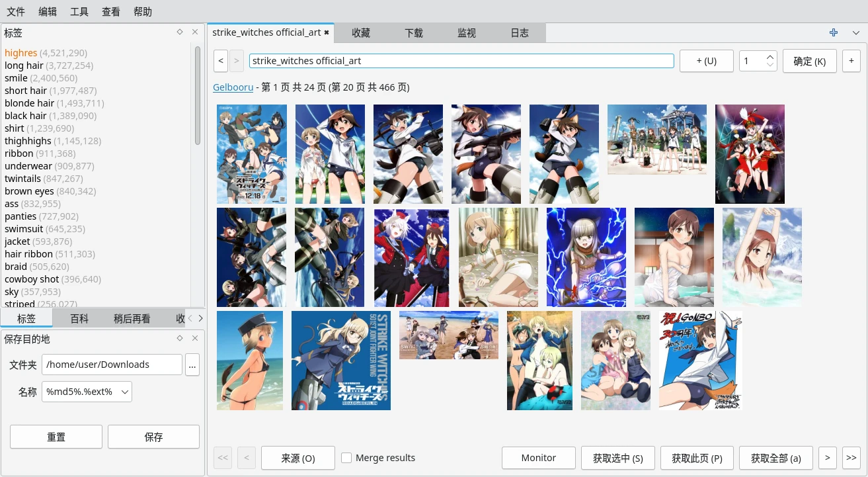Enable the Merge results checkbox
The height and width of the screenshot is (477, 868).
click(346, 458)
